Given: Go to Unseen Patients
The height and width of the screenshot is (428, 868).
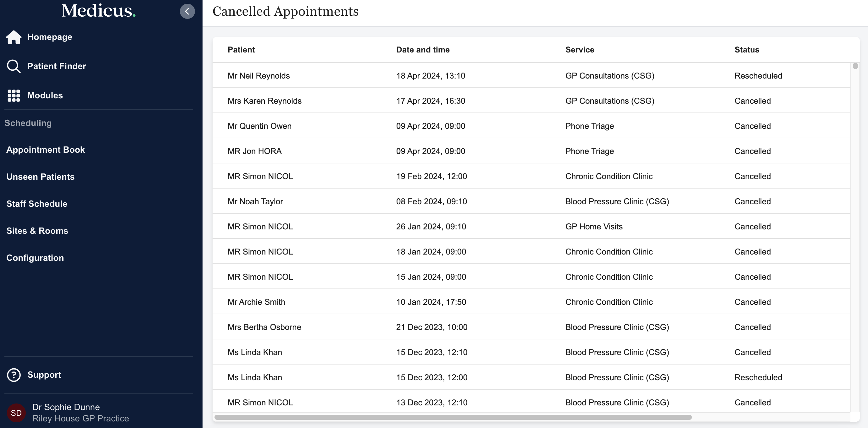Looking at the screenshot, I should click(x=41, y=177).
